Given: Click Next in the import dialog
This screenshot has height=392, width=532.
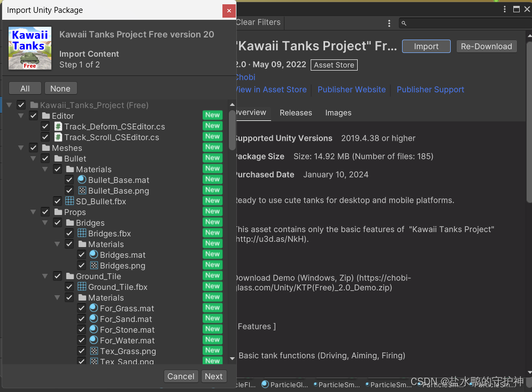Looking at the screenshot, I should click(214, 376).
